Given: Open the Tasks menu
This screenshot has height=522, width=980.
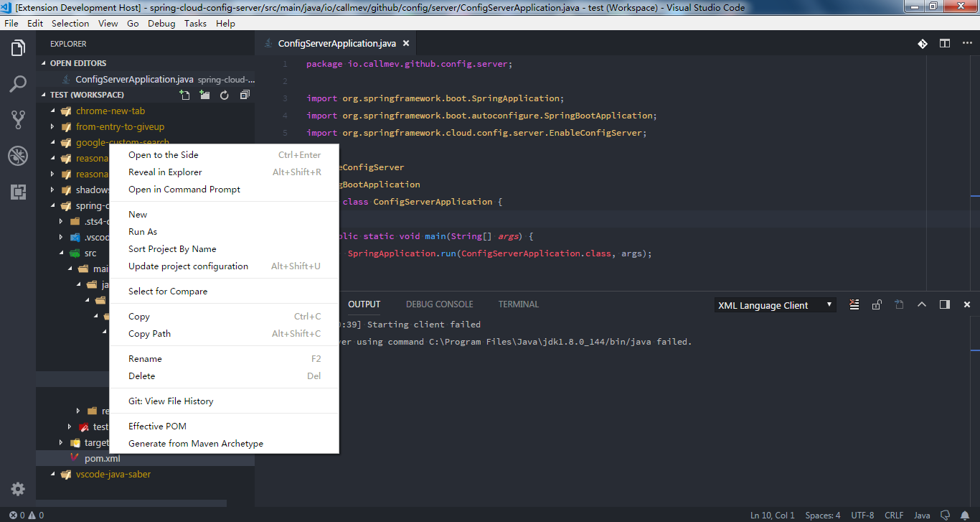Looking at the screenshot, I should (195, 23).
